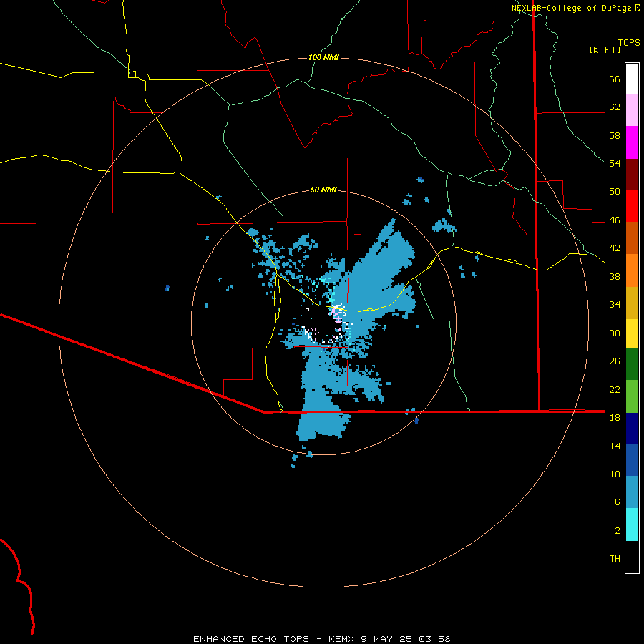Click the legend value 50
The width and height of the screenshot is (644, 644).
615,192
